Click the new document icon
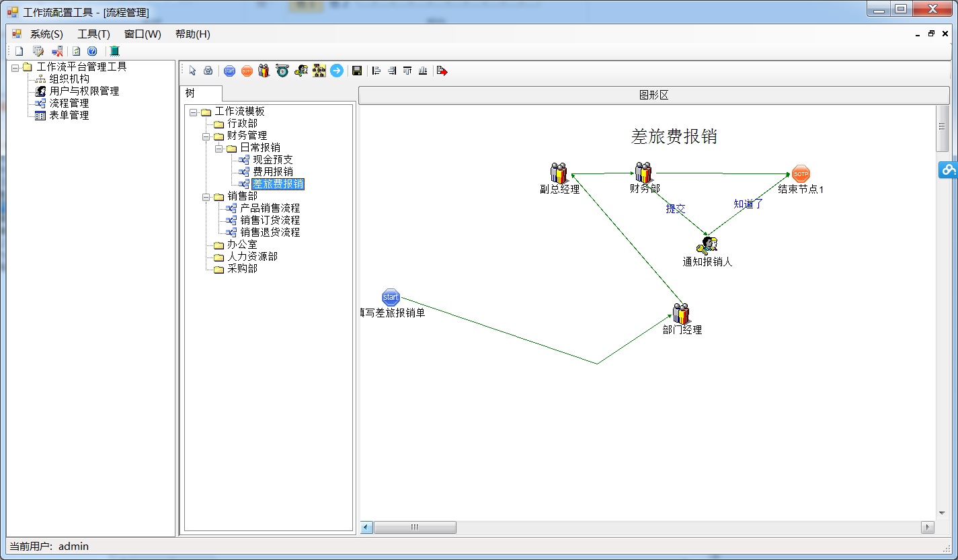This screenshot has width=958, height=560. pos(19,51)
